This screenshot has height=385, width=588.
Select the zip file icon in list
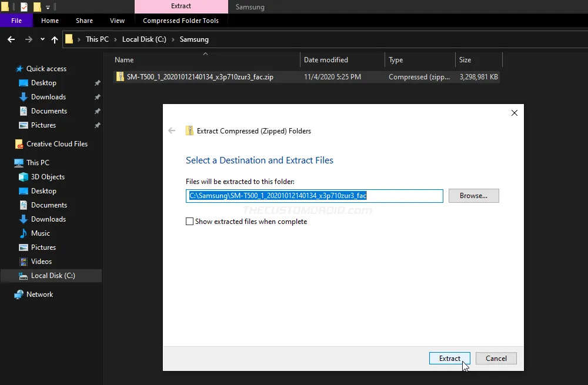[120, 77]
